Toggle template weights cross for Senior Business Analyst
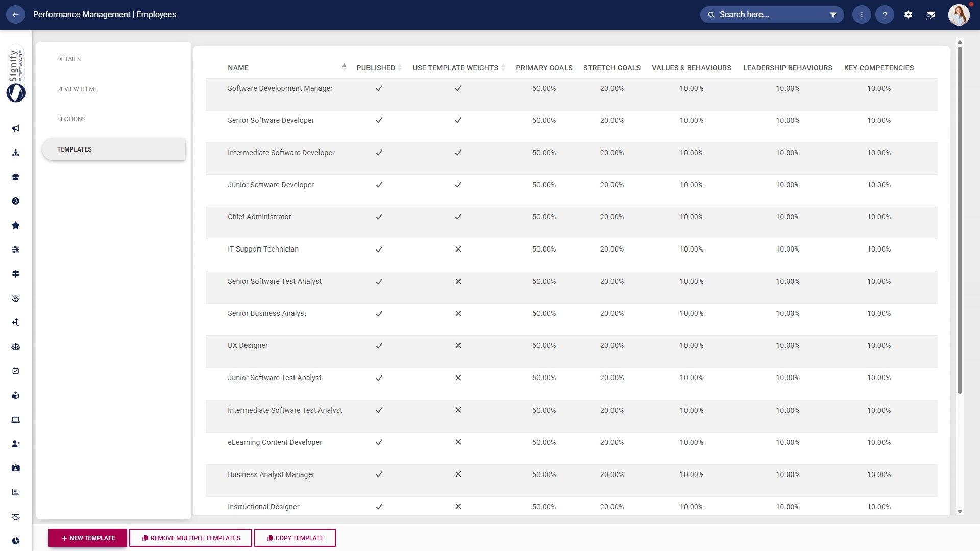 [458, 313]
